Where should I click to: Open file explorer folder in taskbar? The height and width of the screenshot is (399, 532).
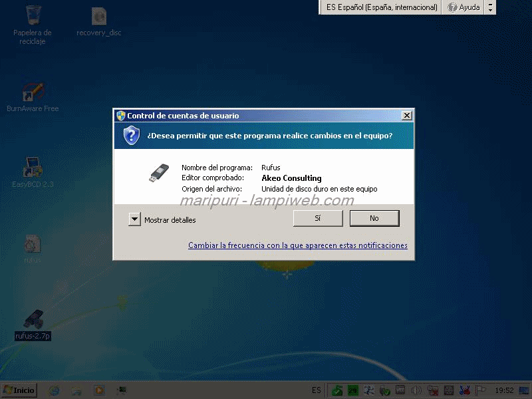tap(76, 390)
